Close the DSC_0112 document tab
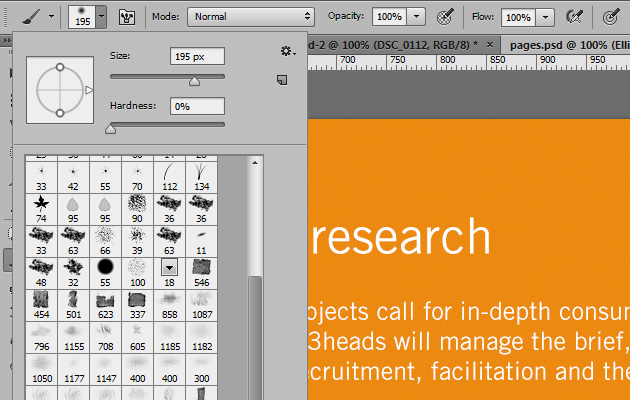This screenshot has width=630, height=400. pyautogui.click(x=490, y=44)
